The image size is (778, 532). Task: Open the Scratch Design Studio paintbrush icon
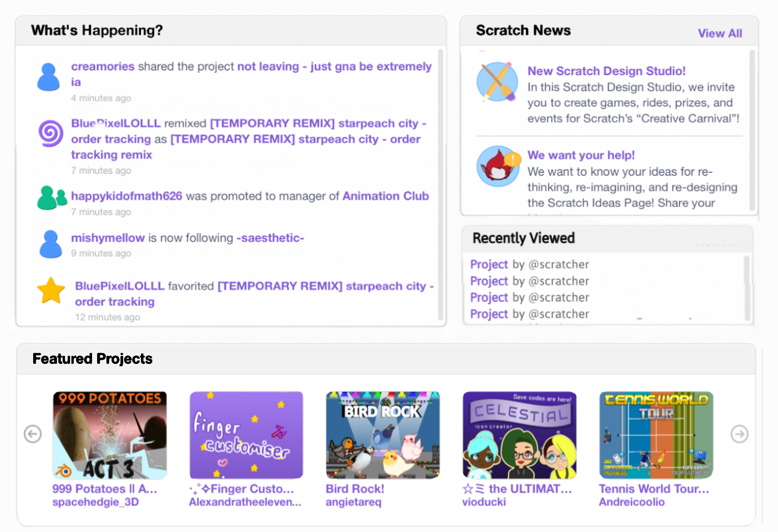(x=497, y=82)
